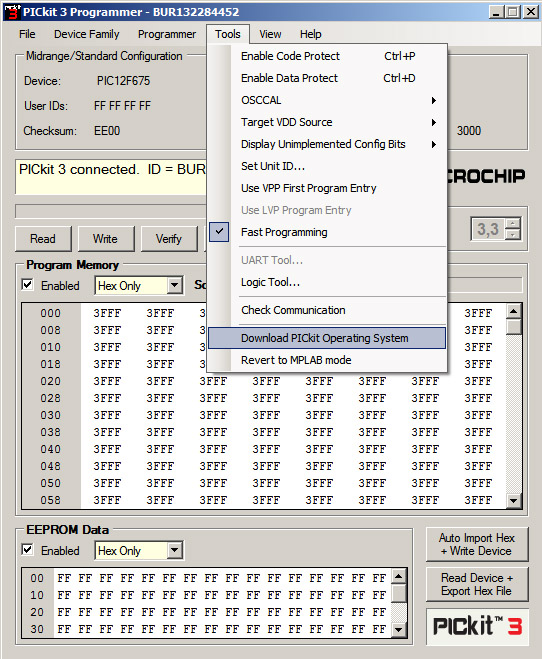The image size is (542, 659).
Task: Choose Enable Data Protect
Action: click(326, 78)
